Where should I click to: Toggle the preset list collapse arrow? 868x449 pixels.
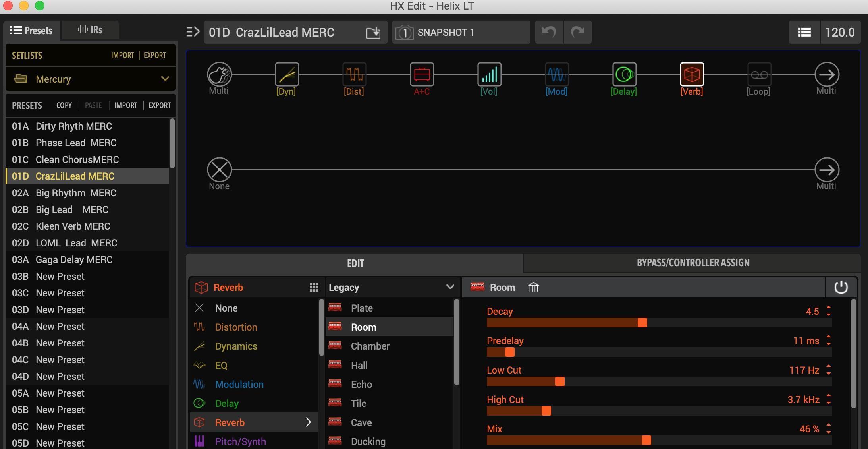coord(193,32)
